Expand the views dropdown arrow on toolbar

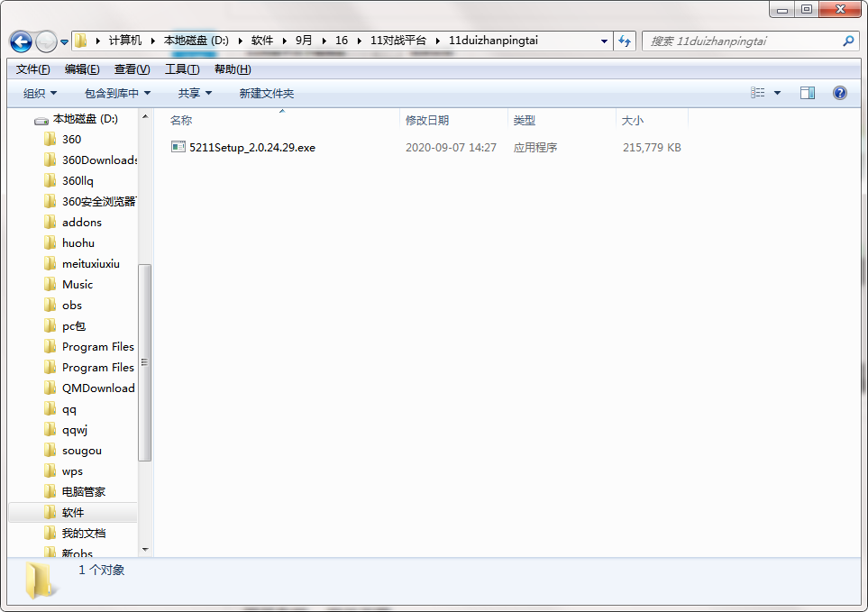776,93
